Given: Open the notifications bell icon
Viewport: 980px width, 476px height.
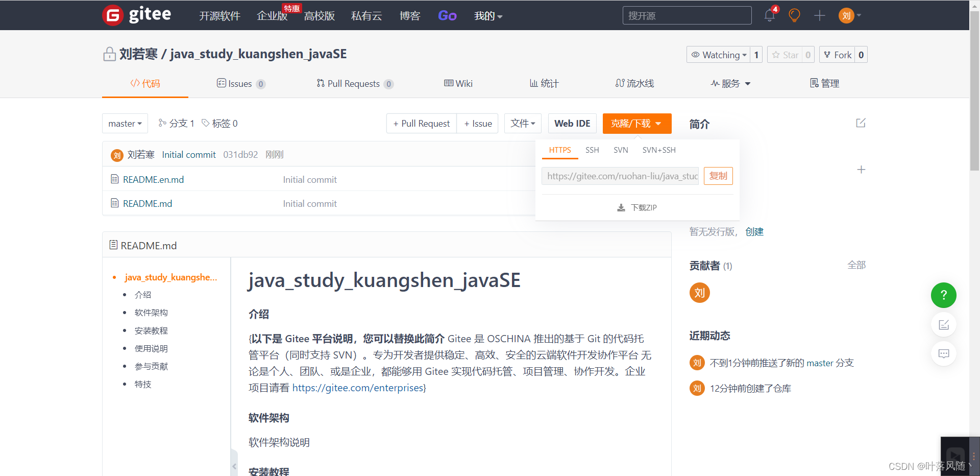Looking at the screenshot, I should (770, 15).
